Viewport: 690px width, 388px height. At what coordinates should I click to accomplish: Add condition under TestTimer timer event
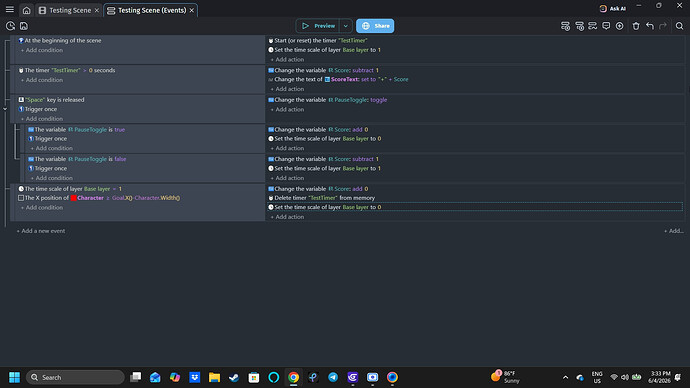pyautogui.click(x=42, y=80)
